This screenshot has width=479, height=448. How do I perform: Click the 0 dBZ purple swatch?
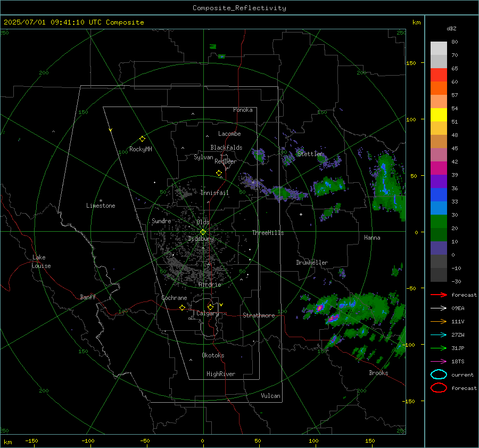click(x=439, y=248)
